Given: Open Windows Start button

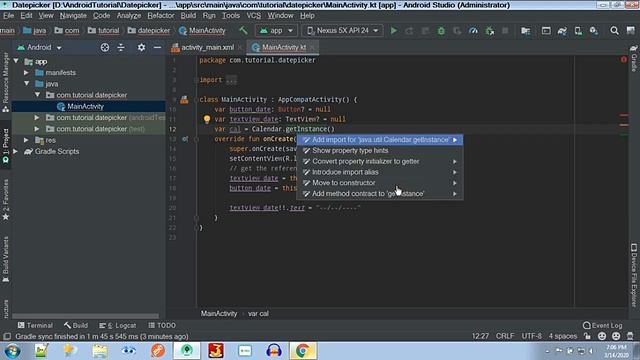Looking at the screenshot, I should click(12, 351).
